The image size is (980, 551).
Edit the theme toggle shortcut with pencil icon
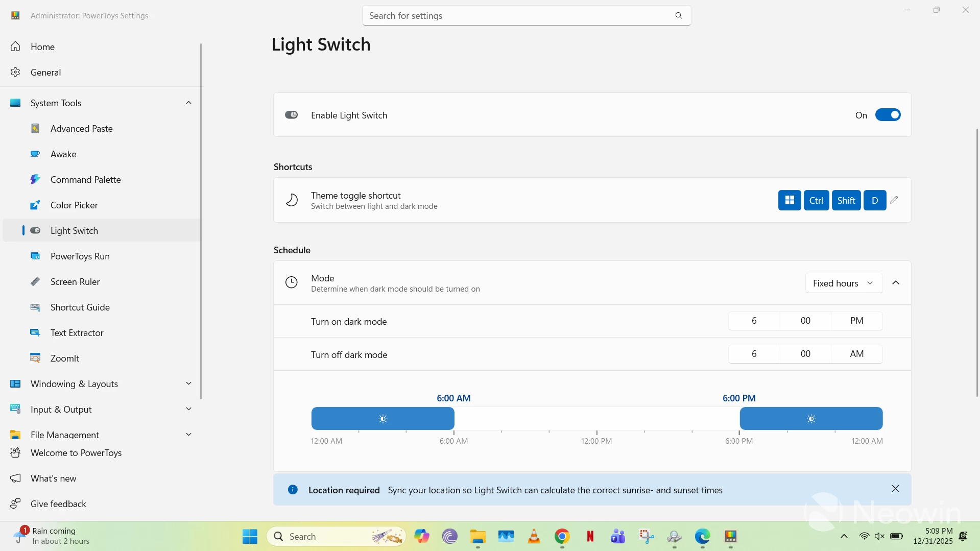click(x=894, y=200)
